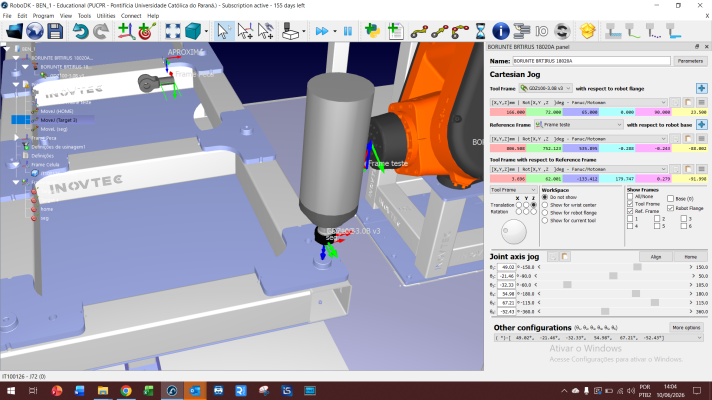The width and height of the screenshot is (712, 400).
Task: Choose the Select cursor tool
Action: (x=223, y=31)
